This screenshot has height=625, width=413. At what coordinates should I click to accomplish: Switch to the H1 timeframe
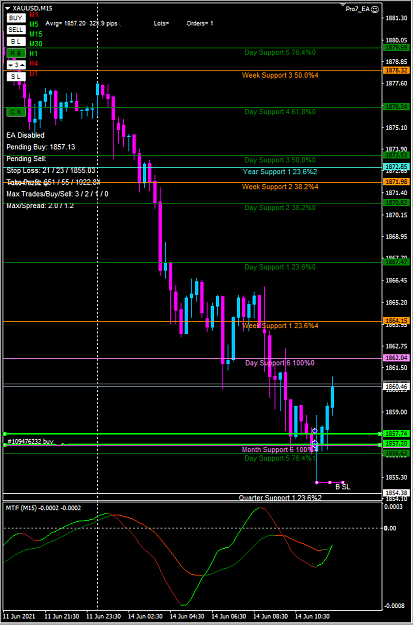click(x=33, y=53)
